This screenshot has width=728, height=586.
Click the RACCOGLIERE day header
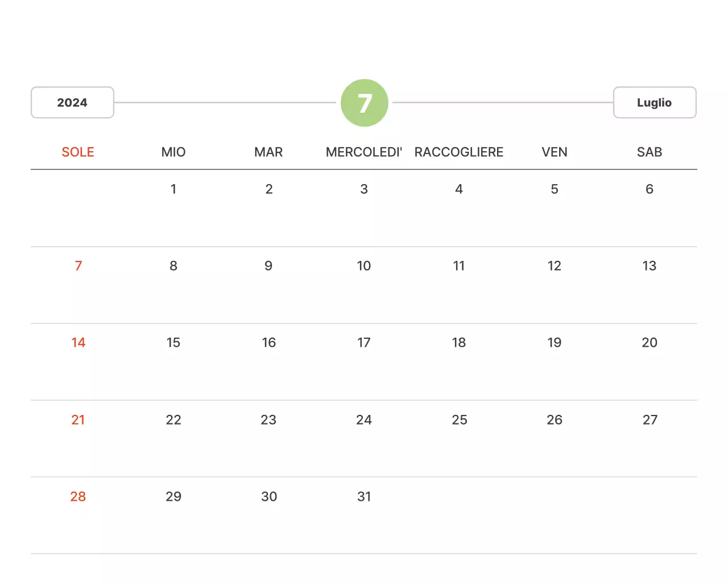(458, 152)
